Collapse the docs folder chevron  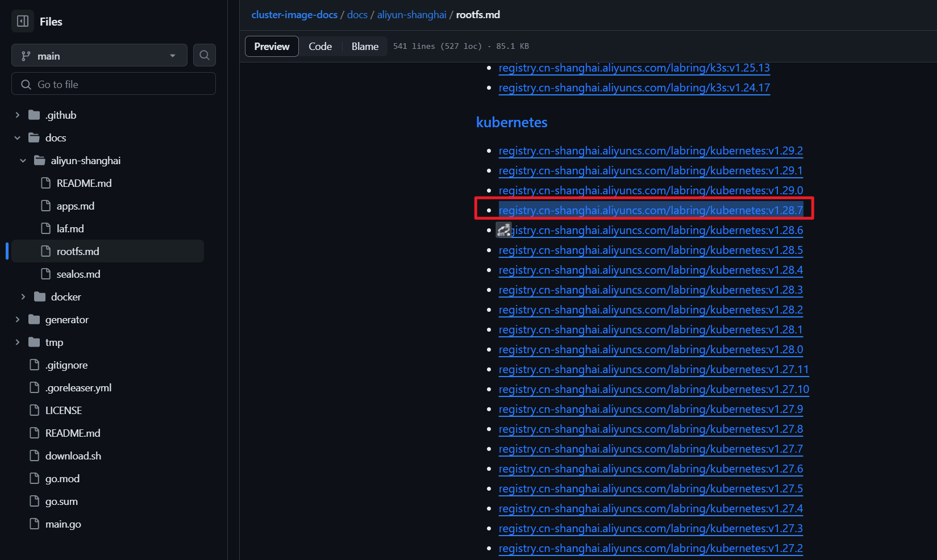[x=18, y=138]
